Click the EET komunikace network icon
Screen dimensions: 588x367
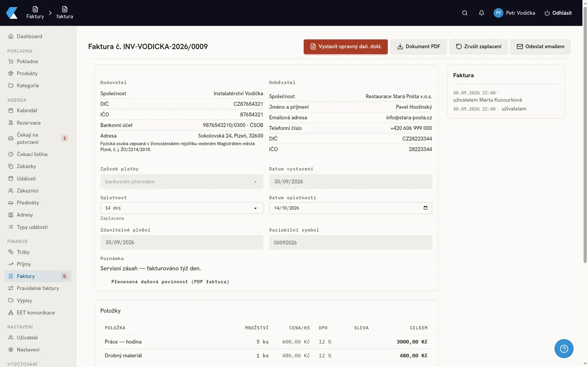click(x=11, y=313)
